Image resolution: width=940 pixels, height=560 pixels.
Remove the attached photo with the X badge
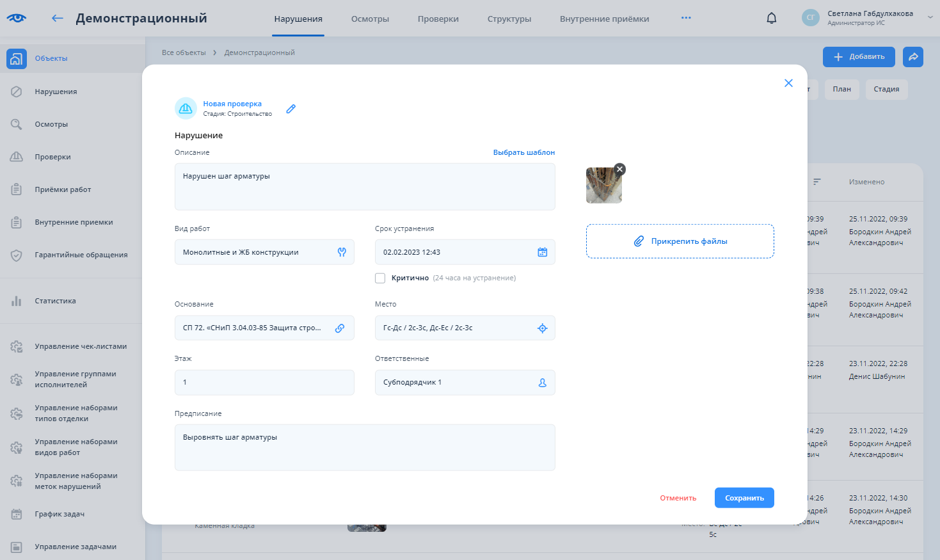619,169
